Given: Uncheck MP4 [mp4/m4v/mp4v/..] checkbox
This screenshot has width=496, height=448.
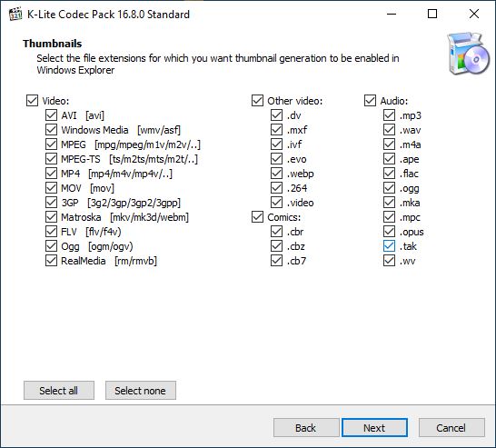Looking at the screenshot, I should [51, 174].
